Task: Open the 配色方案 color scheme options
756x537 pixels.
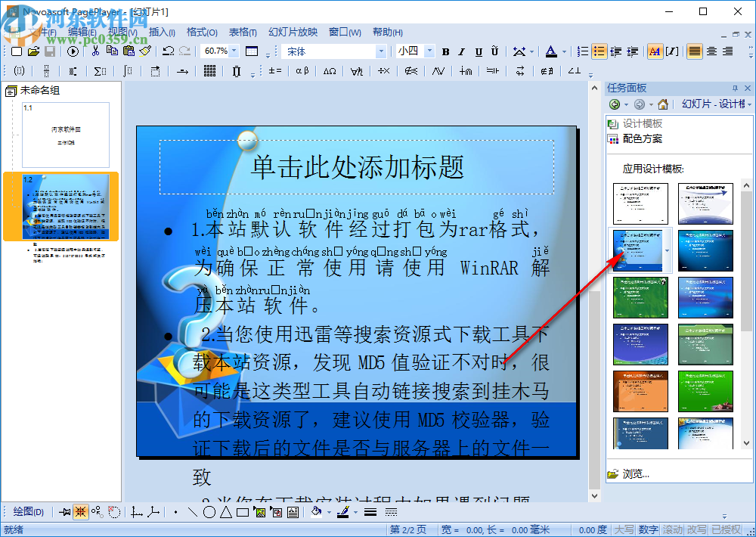Action: coord(641,138)
